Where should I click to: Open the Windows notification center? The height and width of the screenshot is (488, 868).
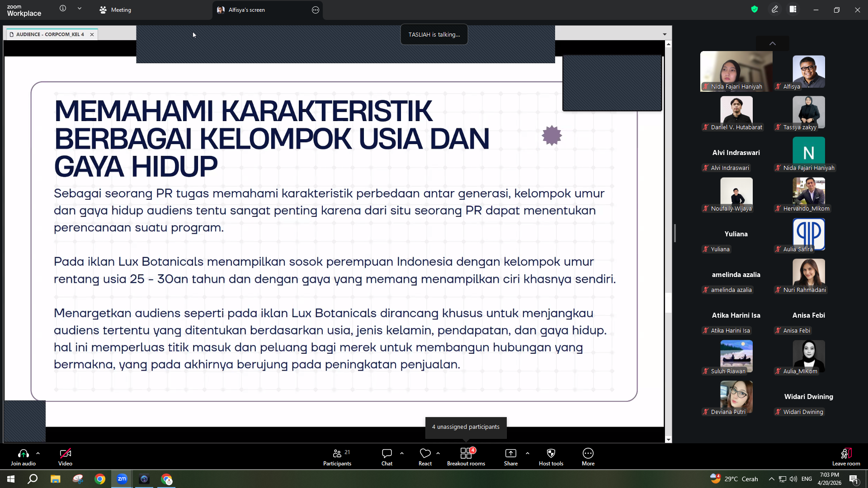(854, 479)
